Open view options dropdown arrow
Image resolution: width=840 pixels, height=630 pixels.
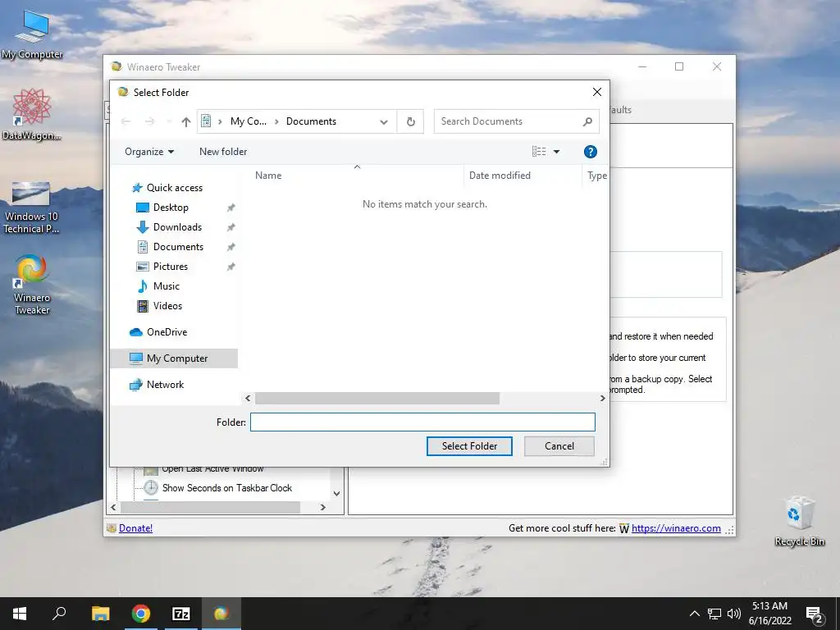pos(557,152)
